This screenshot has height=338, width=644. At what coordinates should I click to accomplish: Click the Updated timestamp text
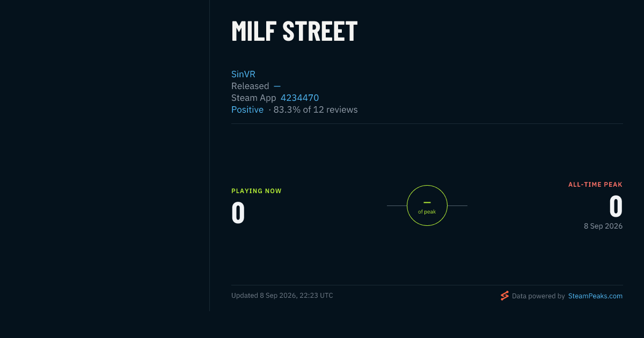point(282,296)
